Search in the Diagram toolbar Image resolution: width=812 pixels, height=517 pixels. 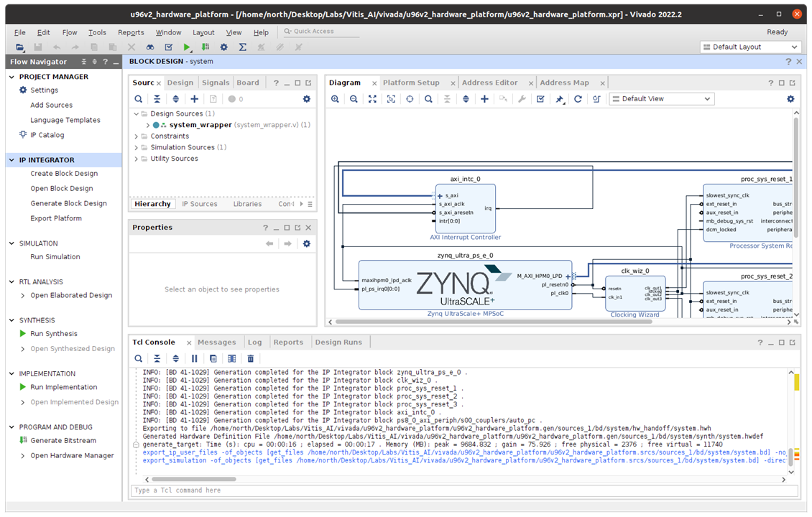(428, 99)
